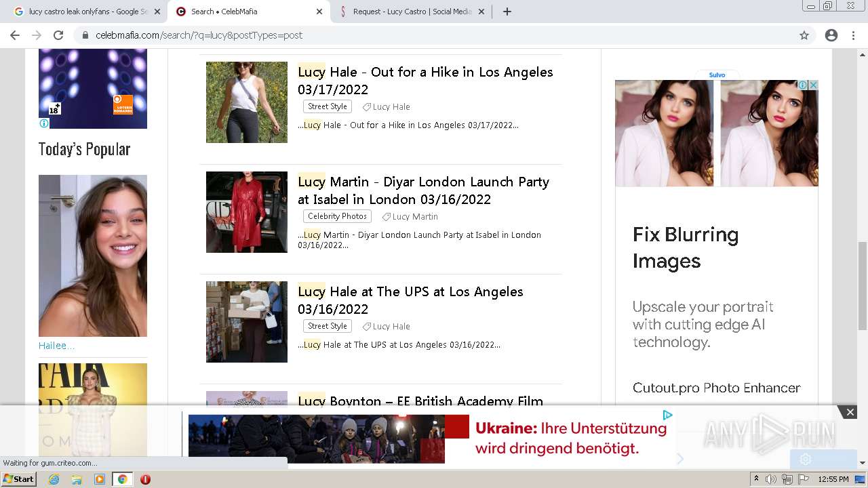Click the Hailee... caption link
The width and height of the screenshot is (868, 488).
[56, 346]
